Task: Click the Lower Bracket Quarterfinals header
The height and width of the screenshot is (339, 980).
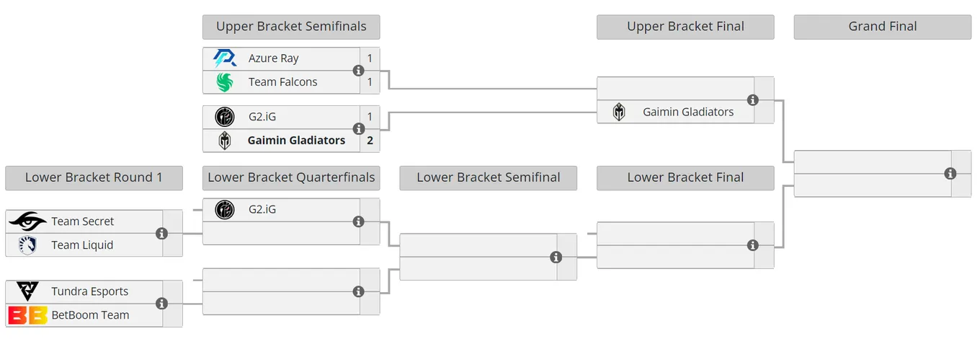Action: click(291, 177)
